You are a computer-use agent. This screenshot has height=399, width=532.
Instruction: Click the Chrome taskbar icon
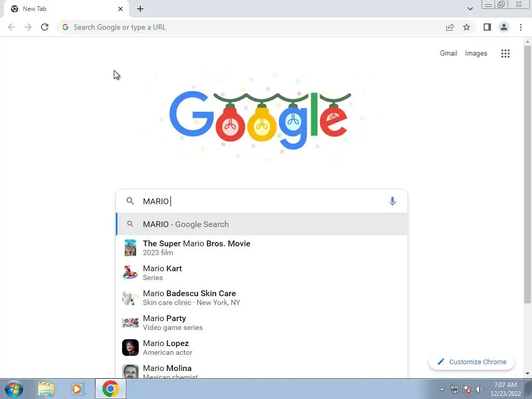pyautogui.click(x=110, y=389)
